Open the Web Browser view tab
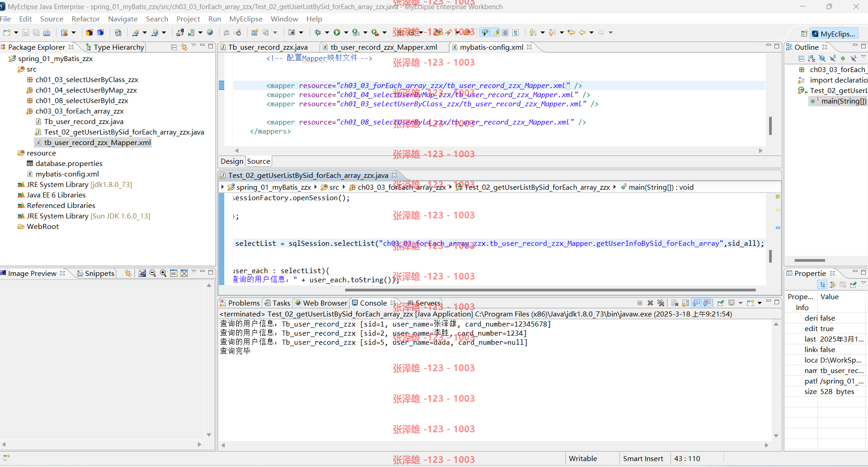Viewport: 868px width, 467px height. pyautogui.click(x=321, y=303)
